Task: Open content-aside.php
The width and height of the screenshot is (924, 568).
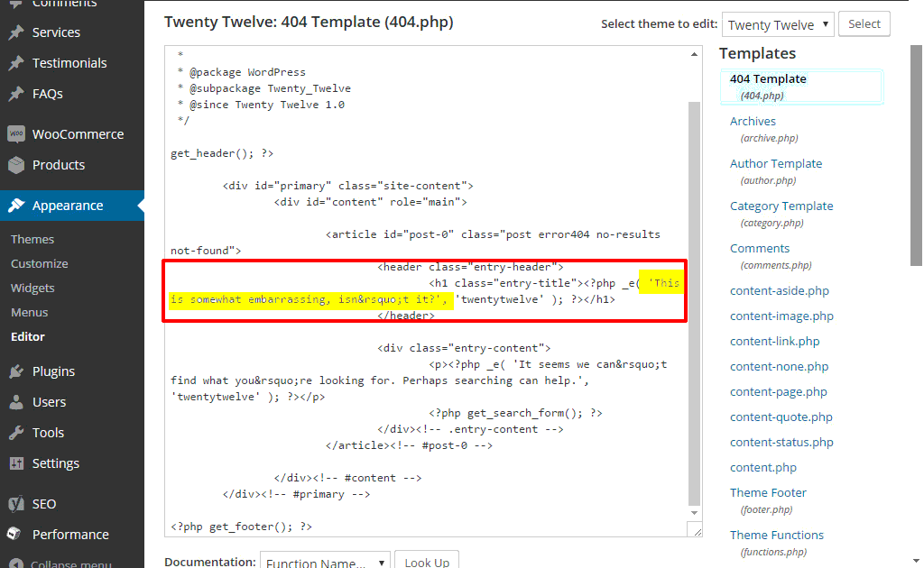Action: [779, 291]
